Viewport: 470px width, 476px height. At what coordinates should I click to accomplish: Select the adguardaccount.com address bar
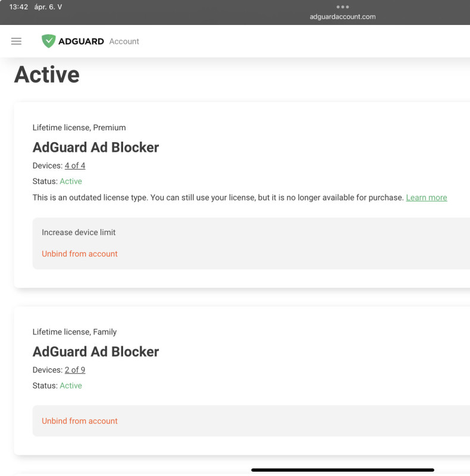(343, 17)
